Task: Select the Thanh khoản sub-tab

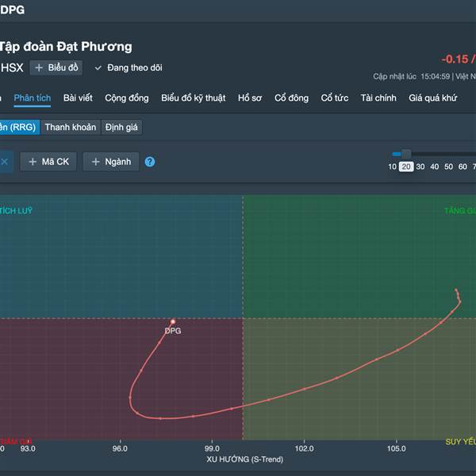Action: point(71,127)
